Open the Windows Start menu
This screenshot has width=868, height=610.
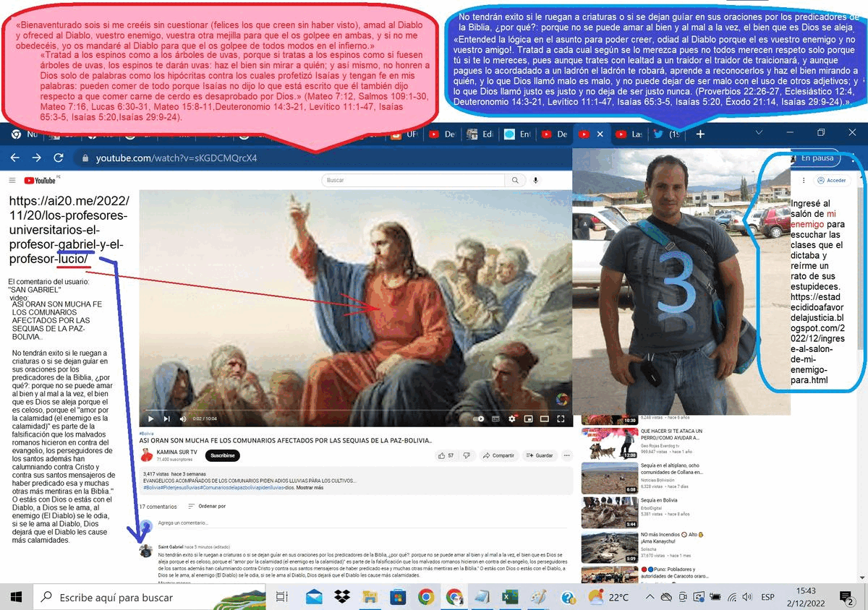[x=16, y=597]
